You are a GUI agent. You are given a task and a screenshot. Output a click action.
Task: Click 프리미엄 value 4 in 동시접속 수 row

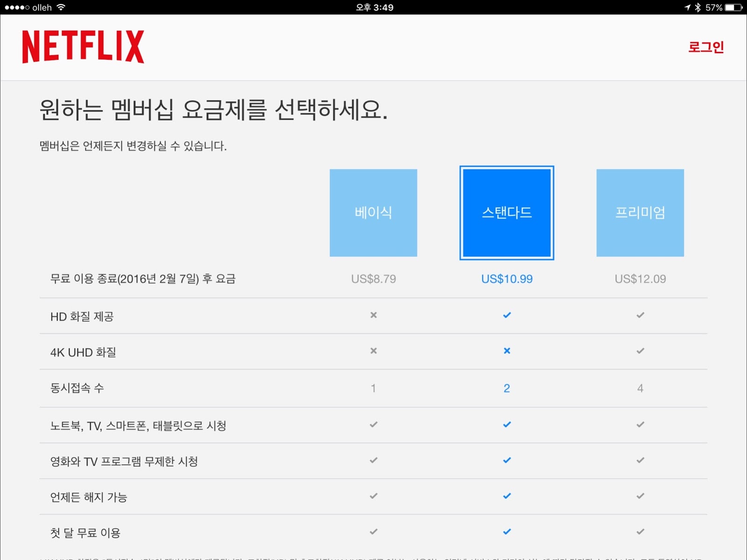pyautogui.click(x=640, y=388)
